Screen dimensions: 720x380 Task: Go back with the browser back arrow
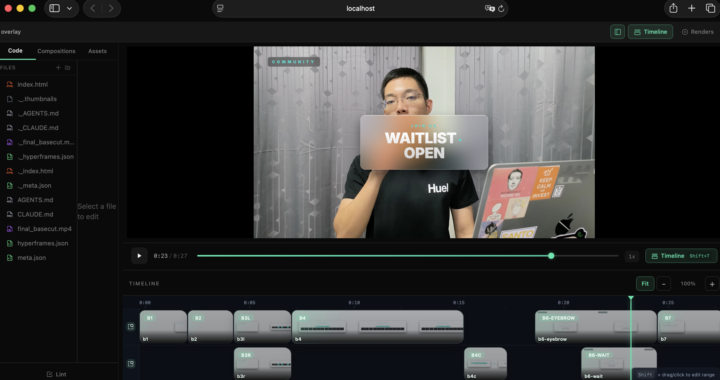point(93,8)
